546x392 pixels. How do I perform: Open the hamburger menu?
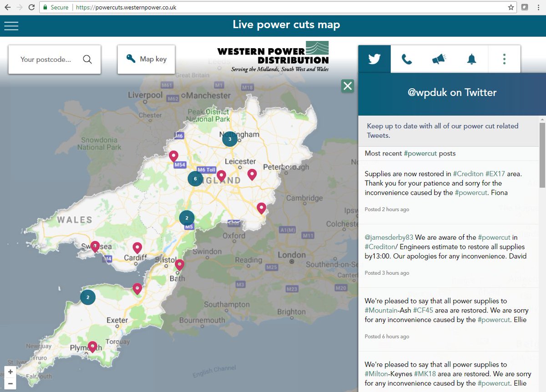[11, 25]
